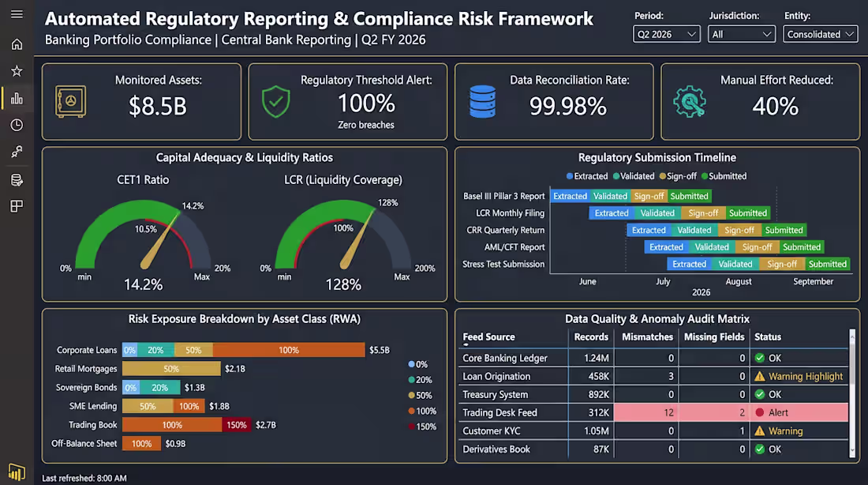
Task: Click the rocket/deployment icon in sidebar
Action: pyautogui.click(x=17, y=152)
